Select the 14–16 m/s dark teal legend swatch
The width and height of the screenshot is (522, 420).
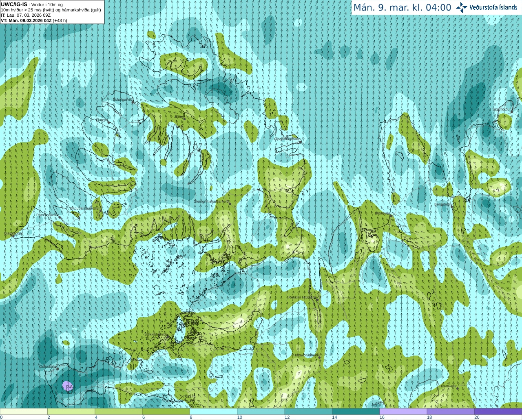(x=356, y=411)
